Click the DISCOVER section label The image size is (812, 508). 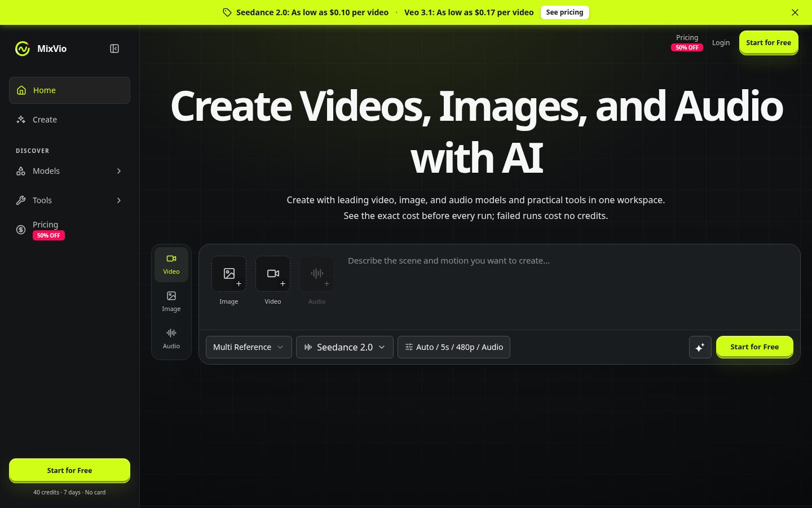(x=33, y=151)
